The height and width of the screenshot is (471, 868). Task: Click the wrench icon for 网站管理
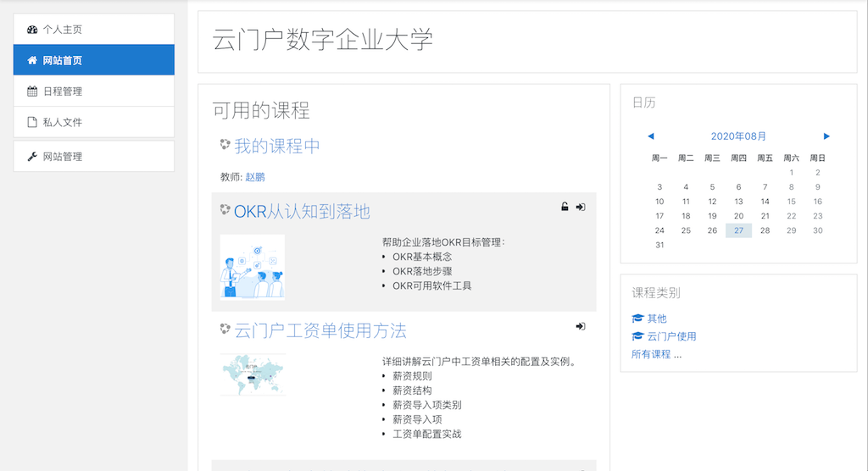coord(32,157)
